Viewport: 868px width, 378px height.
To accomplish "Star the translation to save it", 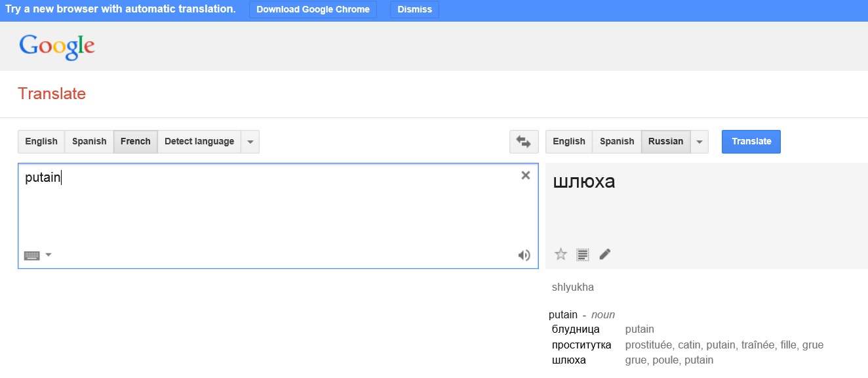I will [x=561, y=254].
